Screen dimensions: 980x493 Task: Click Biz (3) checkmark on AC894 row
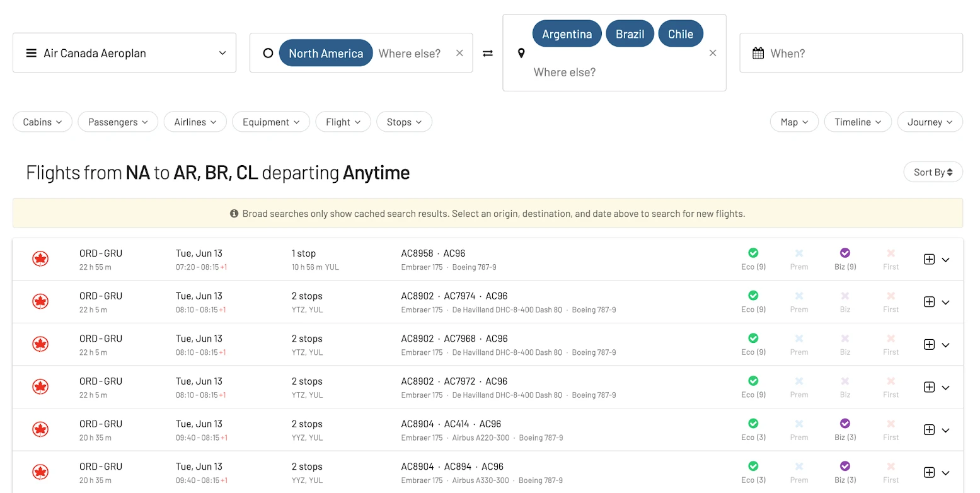pos(845,467)
